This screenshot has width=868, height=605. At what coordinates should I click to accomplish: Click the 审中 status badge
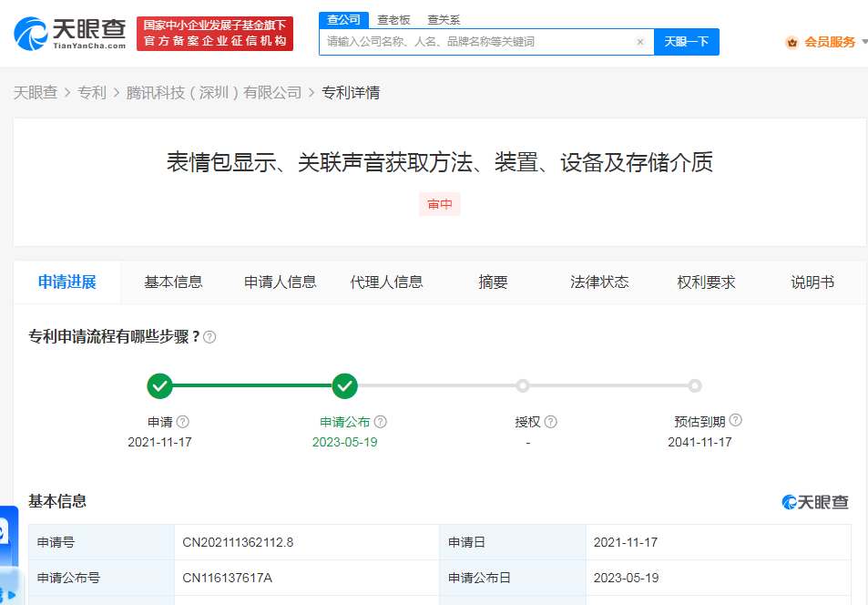point(440,204)
